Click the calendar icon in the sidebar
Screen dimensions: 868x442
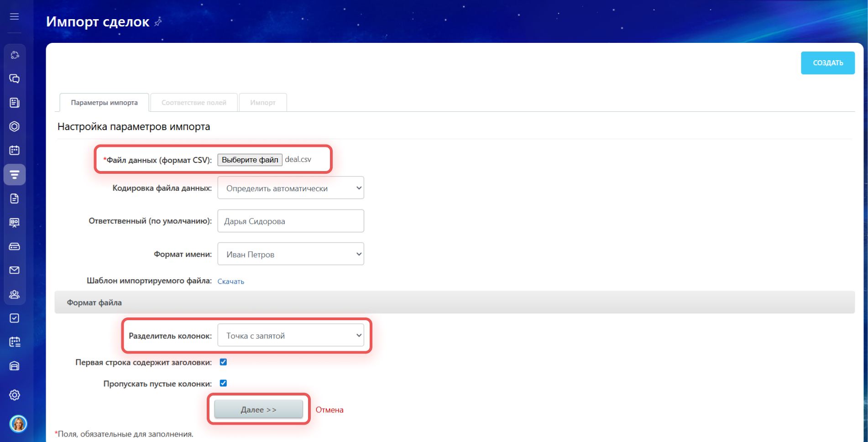15,150
